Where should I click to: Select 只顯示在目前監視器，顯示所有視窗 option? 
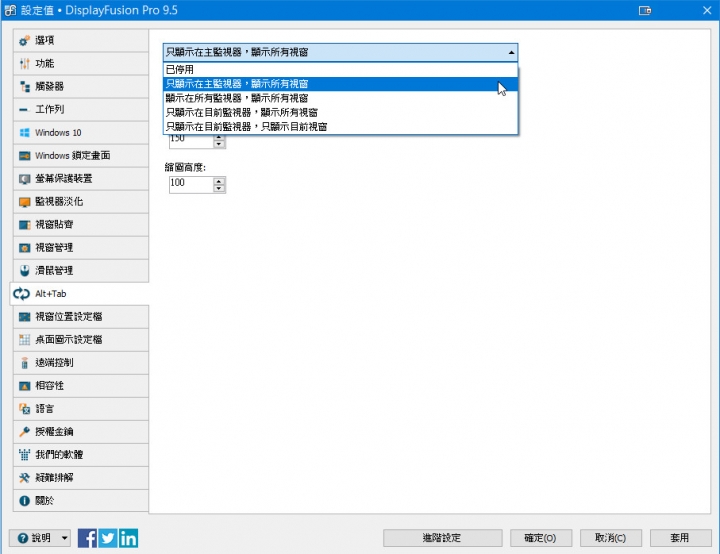340,112
